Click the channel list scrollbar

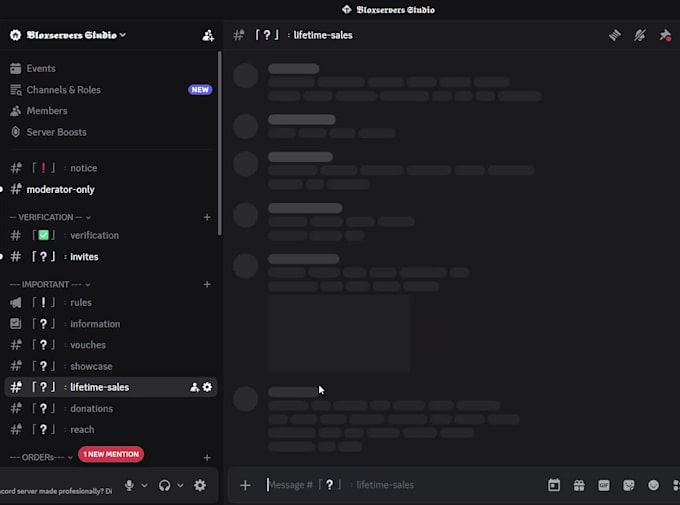pos(220,144)
